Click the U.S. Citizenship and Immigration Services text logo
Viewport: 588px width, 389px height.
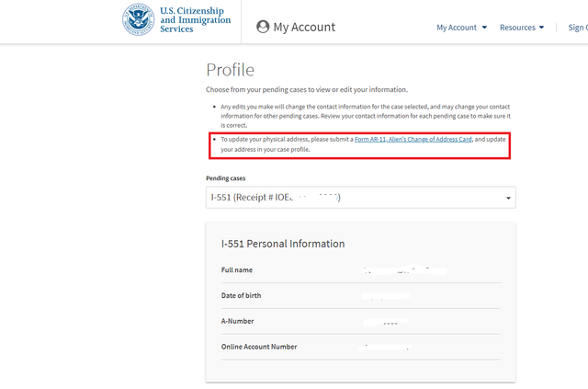[195, 20]
